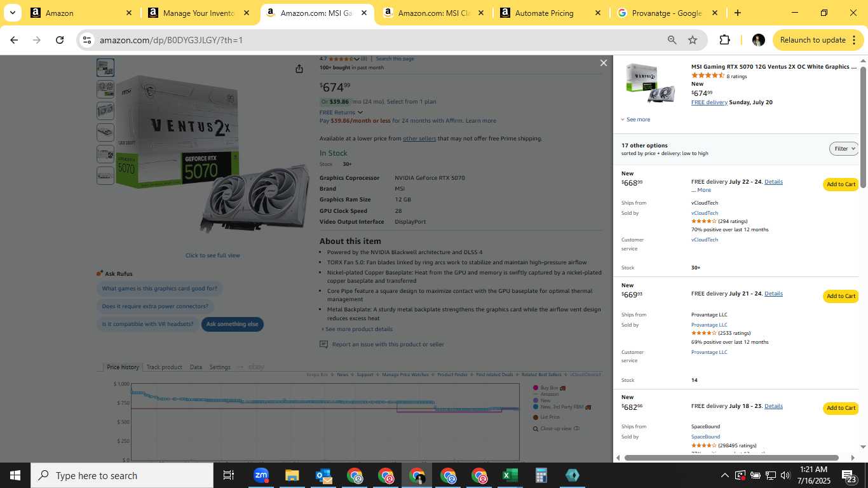
Task: Ask Rufus what games this card suits
Action: [159, 288]
